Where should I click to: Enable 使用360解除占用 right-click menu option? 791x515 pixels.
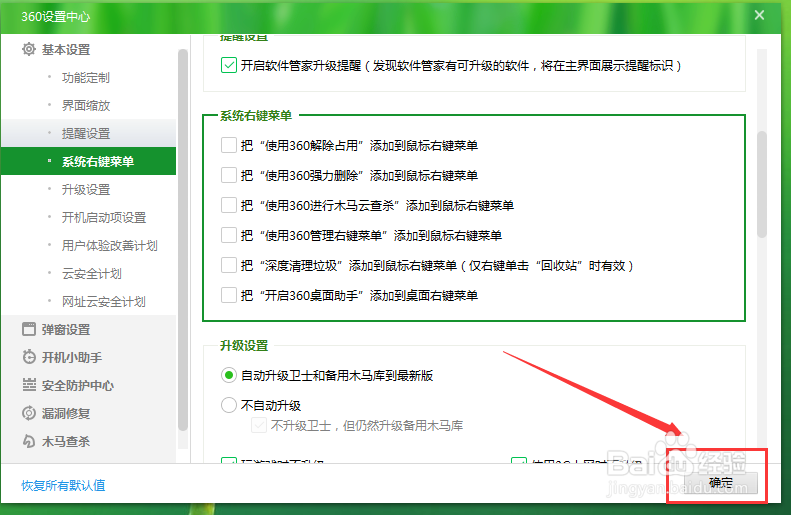(229, 145)
